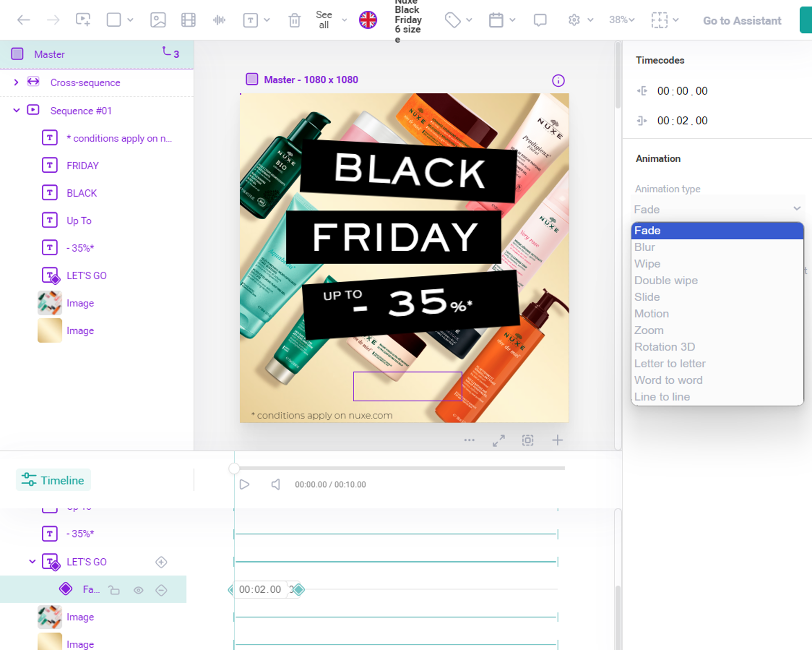The width and height of the screenshot is (812, 650).
Task: Click the UK flag language icon
Action: click(x=368, y=20)
